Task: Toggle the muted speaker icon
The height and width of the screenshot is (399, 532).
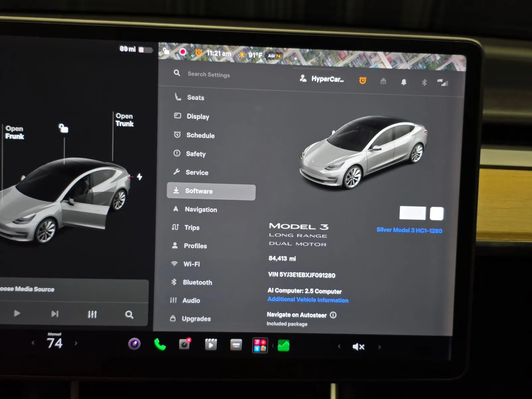Action: pos(358,347)
